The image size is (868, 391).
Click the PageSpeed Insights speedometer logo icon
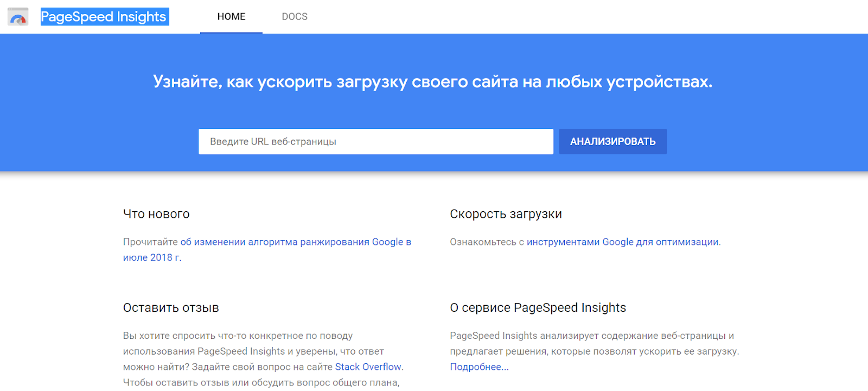(x=18, y=17)
